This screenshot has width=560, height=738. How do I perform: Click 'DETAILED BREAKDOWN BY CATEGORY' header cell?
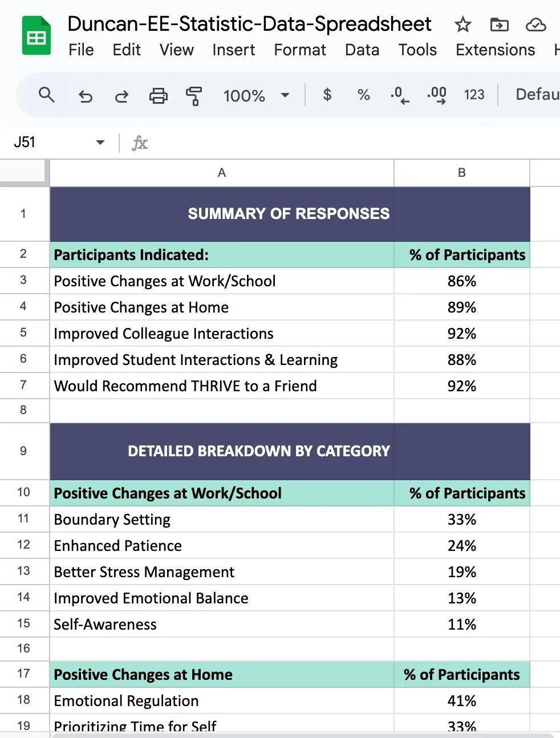[x=222, y=451]
